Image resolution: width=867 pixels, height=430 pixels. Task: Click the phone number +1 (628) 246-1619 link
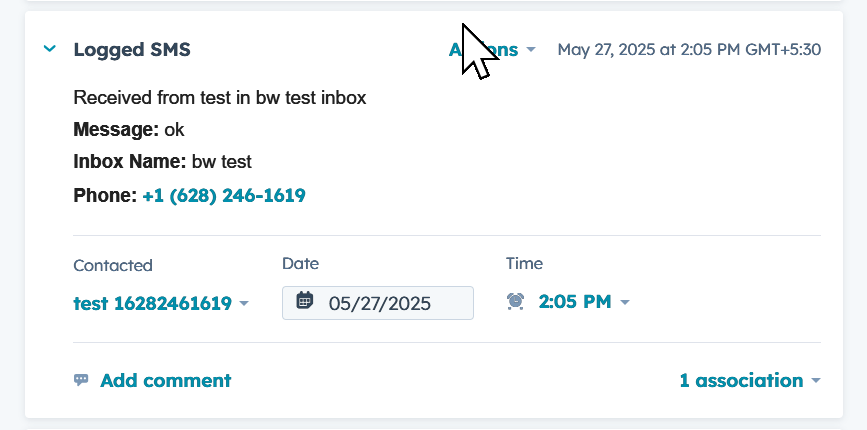[224, 196]
